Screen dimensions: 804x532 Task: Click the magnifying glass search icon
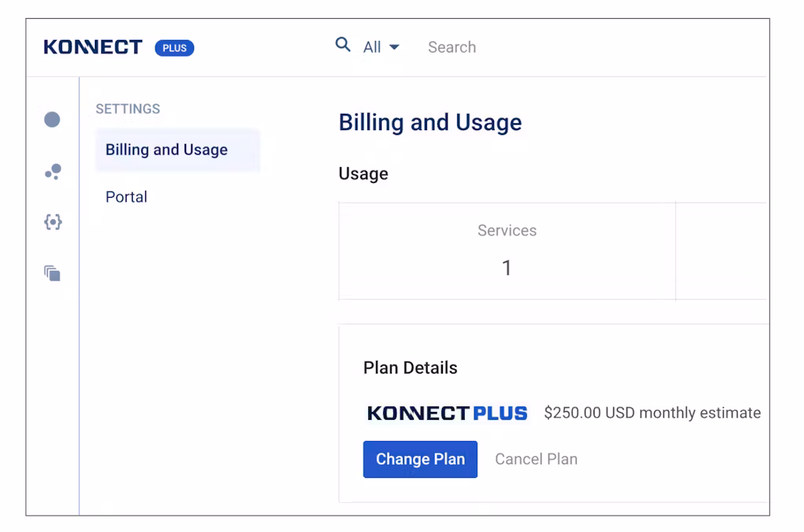pyautogui.click(x=343, y=45)
